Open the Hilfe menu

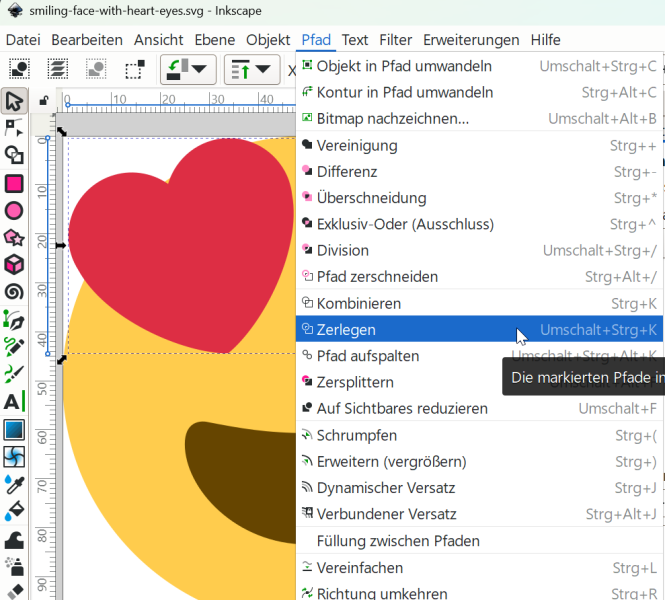(545, 40)
